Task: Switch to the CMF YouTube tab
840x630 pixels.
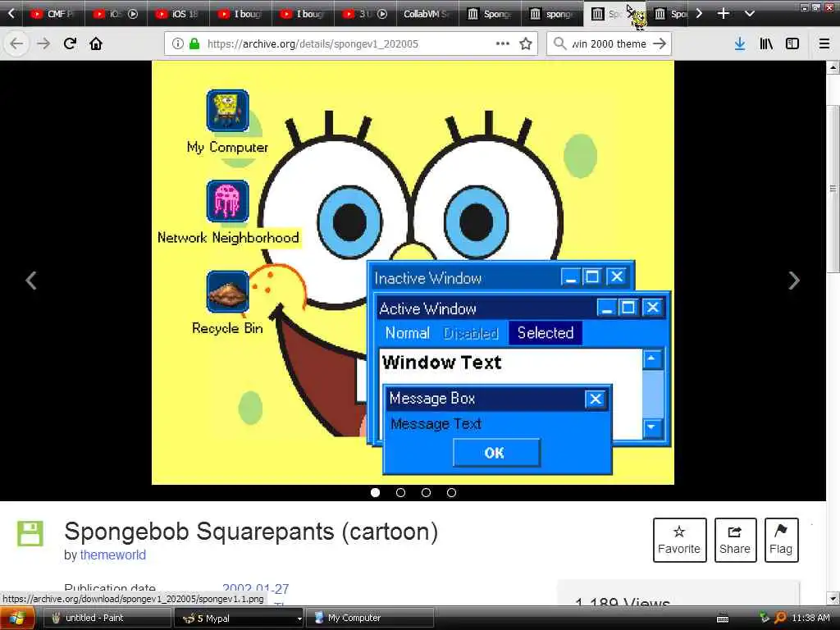Action: tap(53, 14)
